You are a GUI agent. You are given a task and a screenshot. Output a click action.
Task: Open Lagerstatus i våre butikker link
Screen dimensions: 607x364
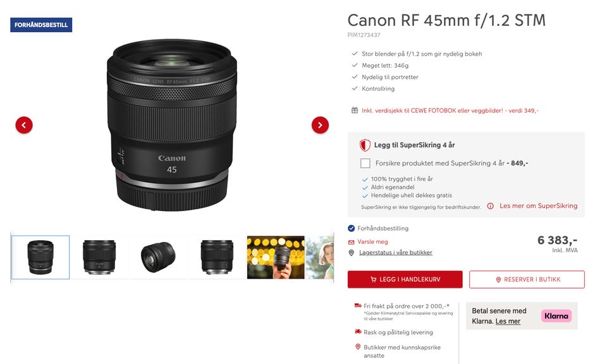[396, 253]
